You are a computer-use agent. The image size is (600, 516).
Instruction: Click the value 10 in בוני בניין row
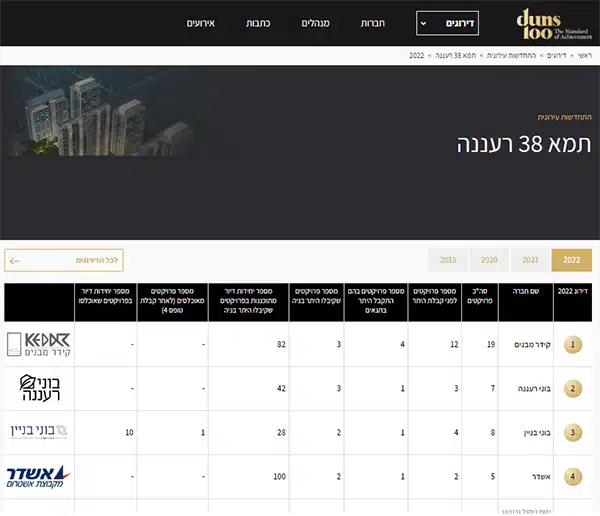(x=129, y=432)
